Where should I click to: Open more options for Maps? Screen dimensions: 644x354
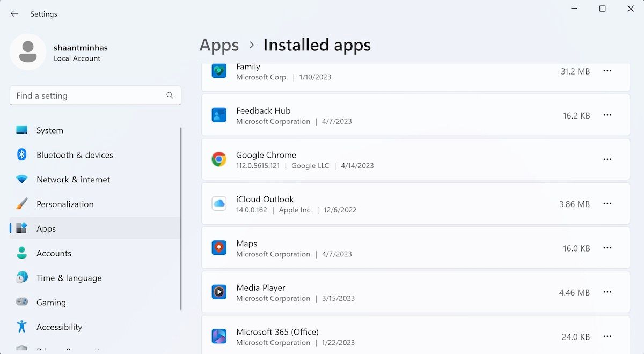pos(608,248)
